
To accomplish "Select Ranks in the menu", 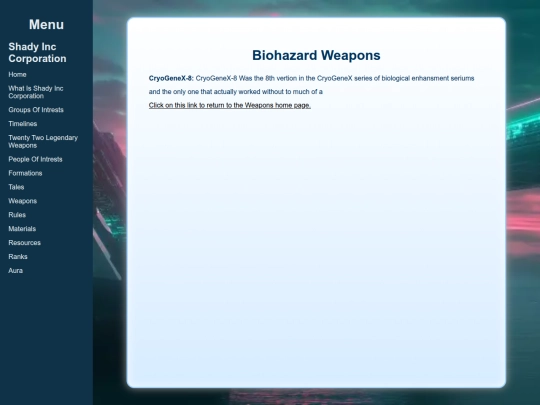I will pos(18,257).
